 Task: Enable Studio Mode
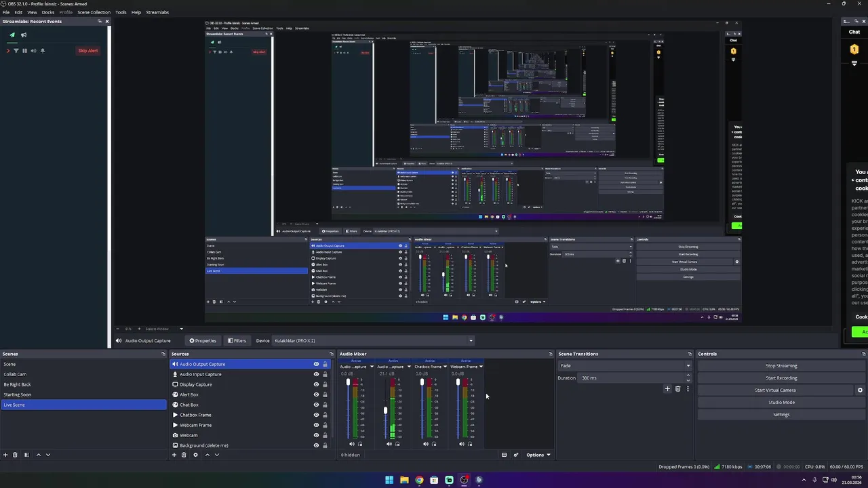click(x=781, y=403)
